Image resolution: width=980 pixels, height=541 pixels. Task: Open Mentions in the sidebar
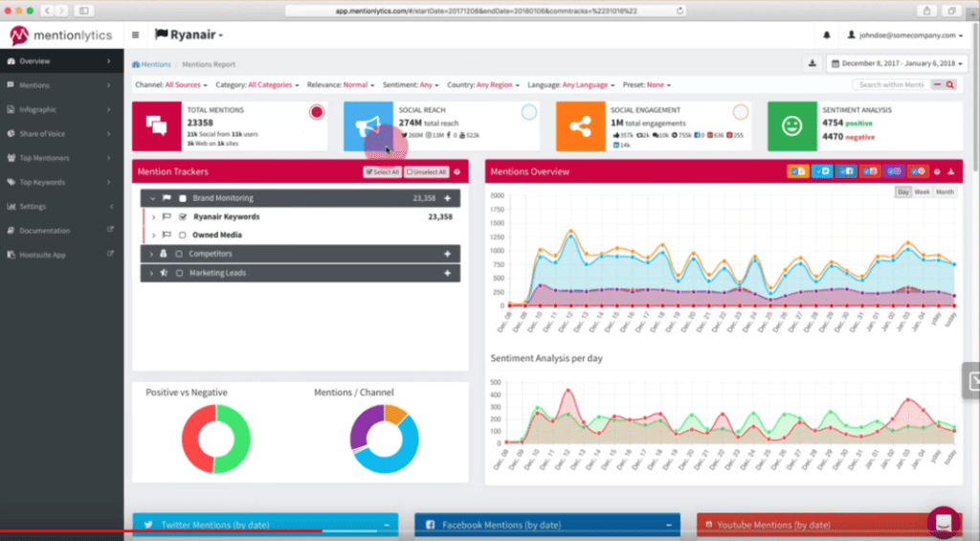click(x=62, y=85)
